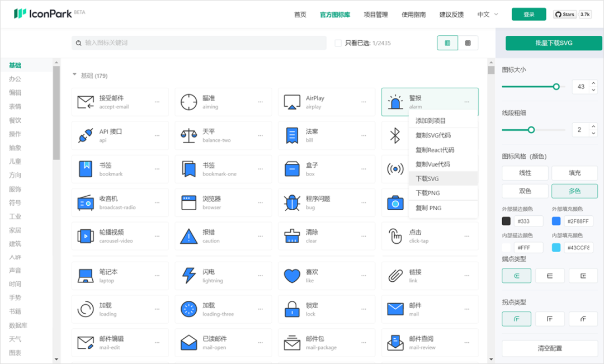Choose 添加到项目 from context menu

pos(443,121)
